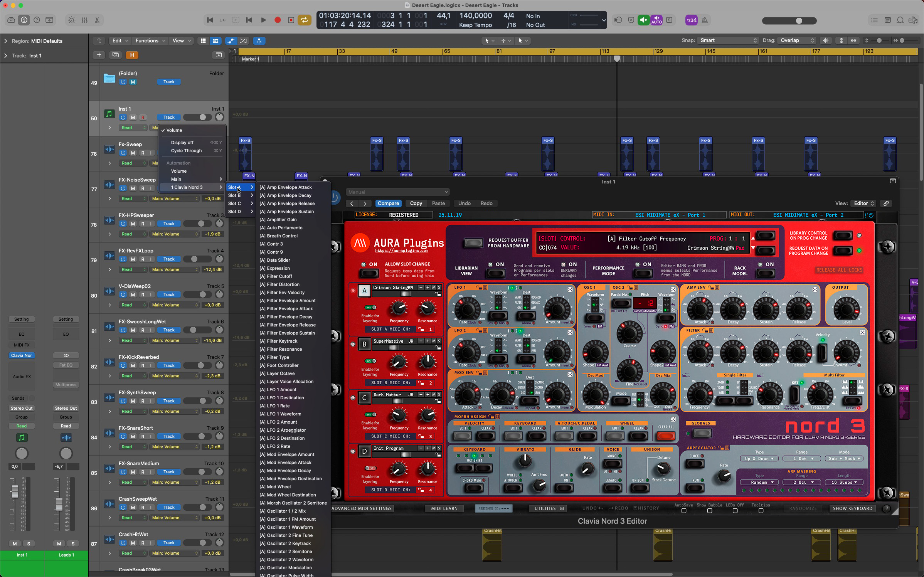Enable the AutoSave checkbox
The width and height of the screenshot is (924, 577).
click(683, 511)
